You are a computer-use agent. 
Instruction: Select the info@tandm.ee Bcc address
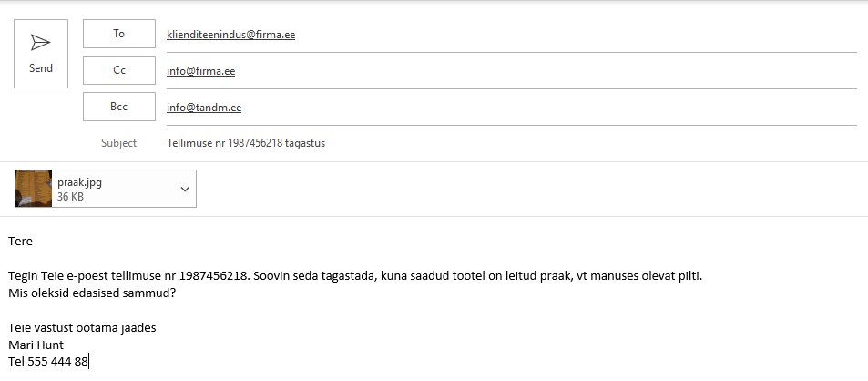[204, 108]
